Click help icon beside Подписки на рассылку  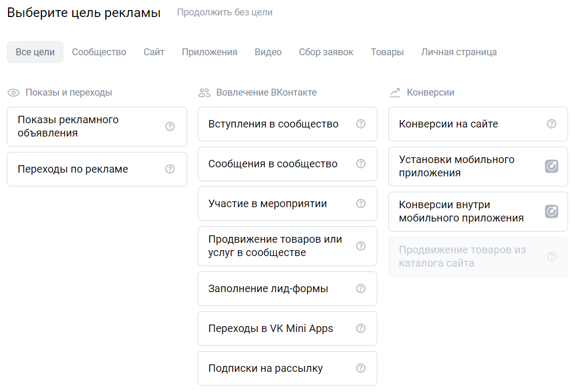tap(361, 368)
